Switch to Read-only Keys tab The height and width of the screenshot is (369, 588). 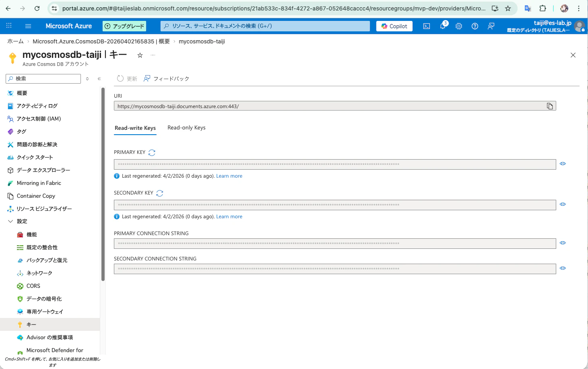point(186,128)
